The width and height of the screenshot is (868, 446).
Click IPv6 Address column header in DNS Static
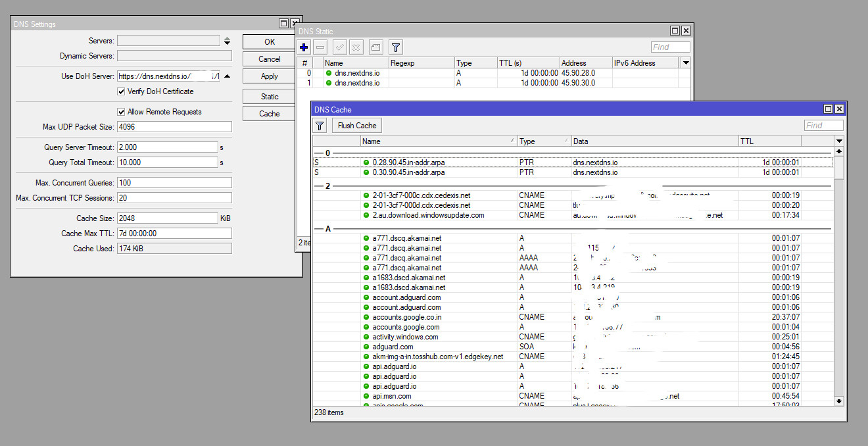point(645,63)
